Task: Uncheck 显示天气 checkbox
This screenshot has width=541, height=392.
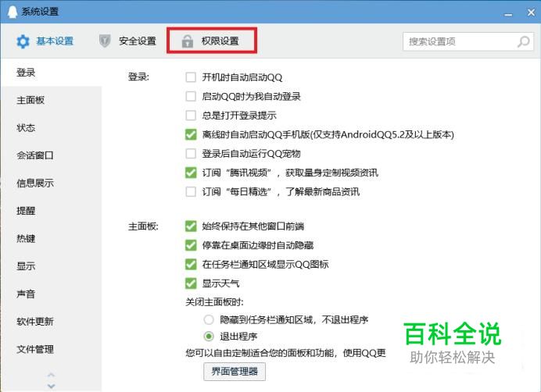Action: (191, 283)
